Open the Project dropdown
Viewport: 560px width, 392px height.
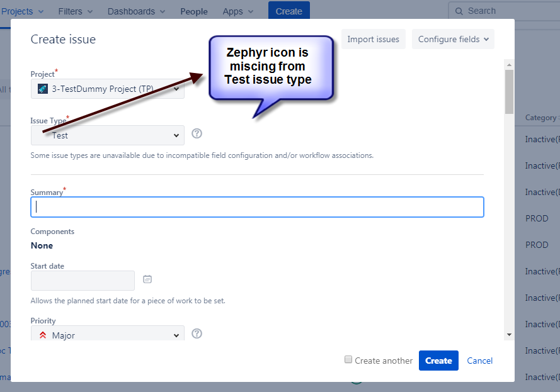(108, 89)
